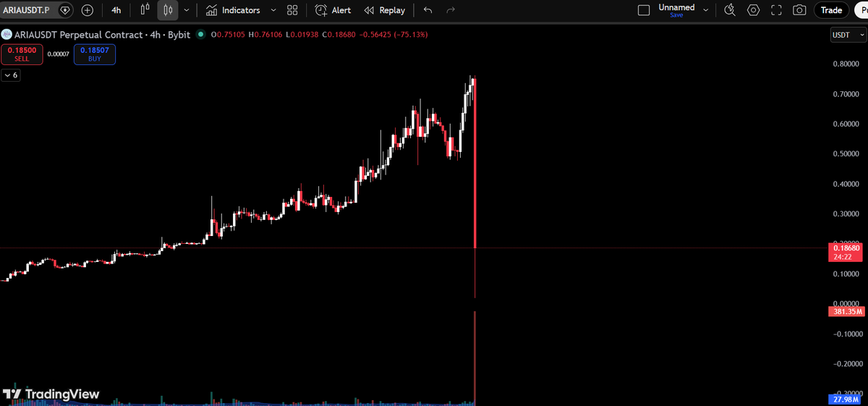Expand the chart style dropdown arrow
This screenshot has width=868, height=406.
(187, 10)
